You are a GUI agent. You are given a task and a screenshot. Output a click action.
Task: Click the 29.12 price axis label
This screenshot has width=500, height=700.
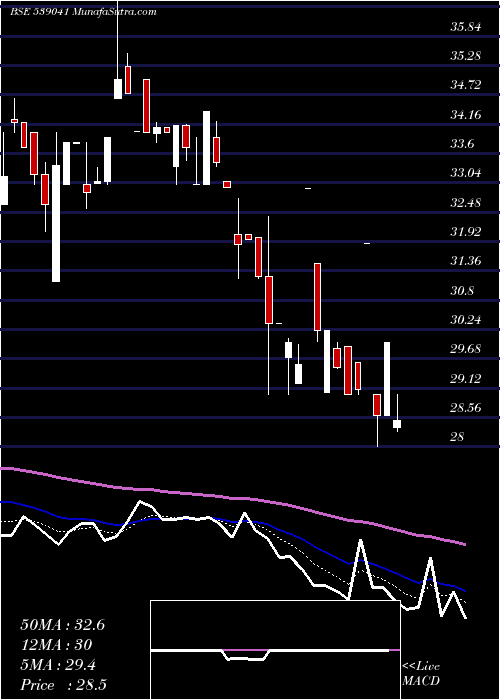coord(466,379)
